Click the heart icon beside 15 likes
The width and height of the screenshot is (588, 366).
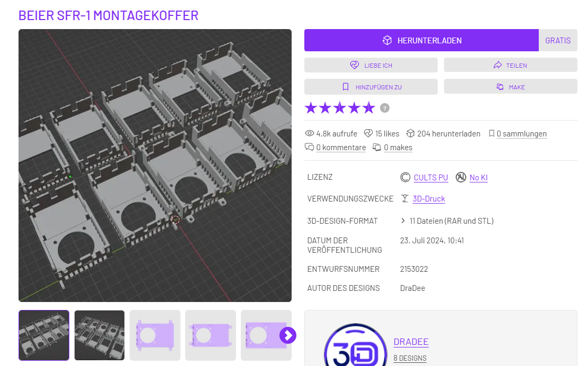(368, 133)
